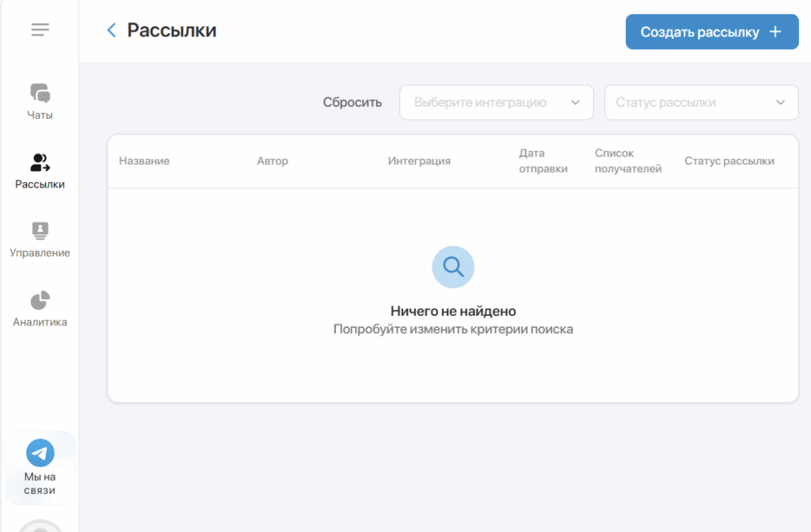Select the Рассылки sidebar icon
This screenshot has width=811, height=532.
(x=40, y=162)
